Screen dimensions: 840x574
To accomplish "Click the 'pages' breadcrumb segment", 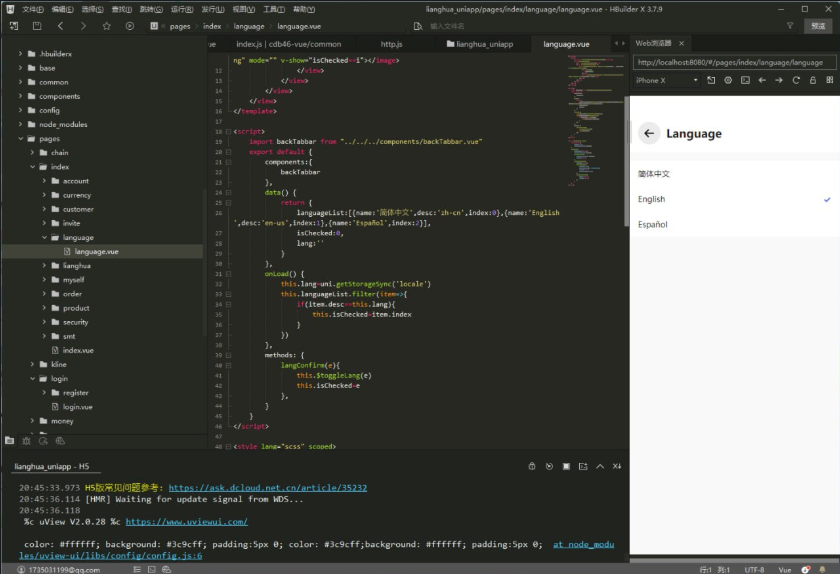I will click(180, 26).
